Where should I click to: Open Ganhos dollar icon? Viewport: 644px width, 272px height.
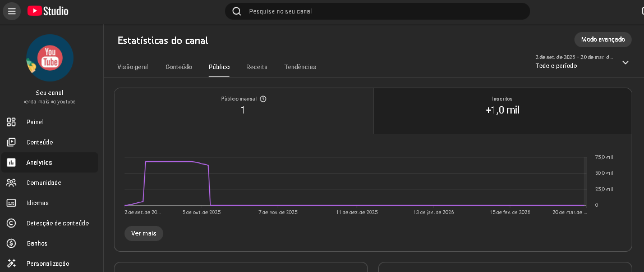point(11,243)
